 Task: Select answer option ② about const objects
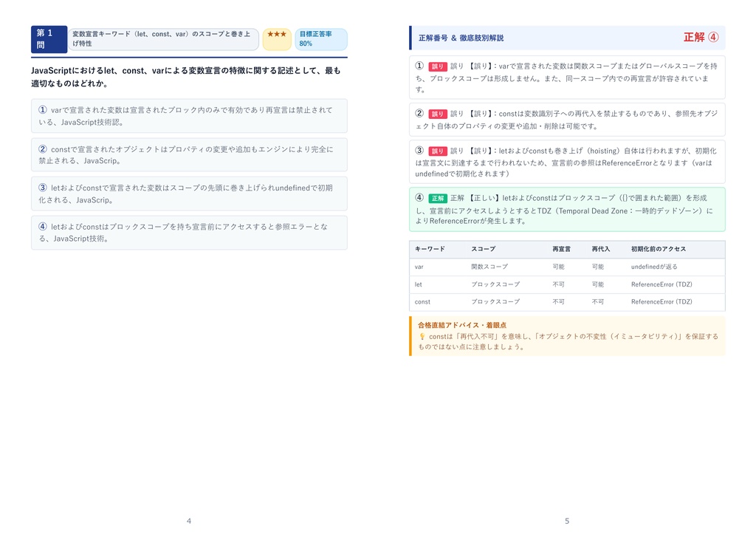(x=189, y=155)
